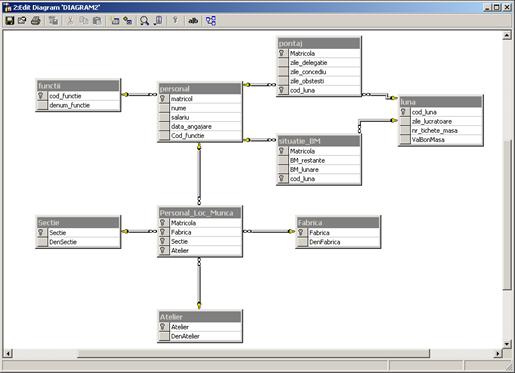
Task: Click the Show/Hide columns icon
Action: 158,21
